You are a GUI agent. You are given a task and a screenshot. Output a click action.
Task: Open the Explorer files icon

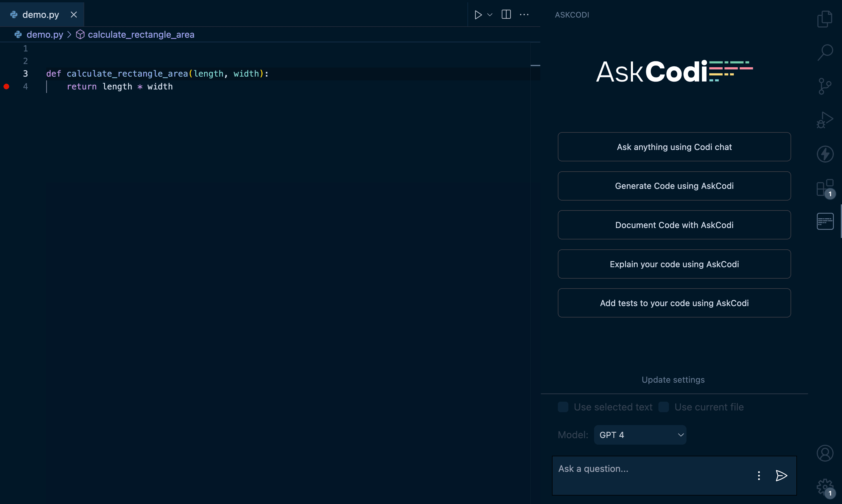tap(825, 19)
